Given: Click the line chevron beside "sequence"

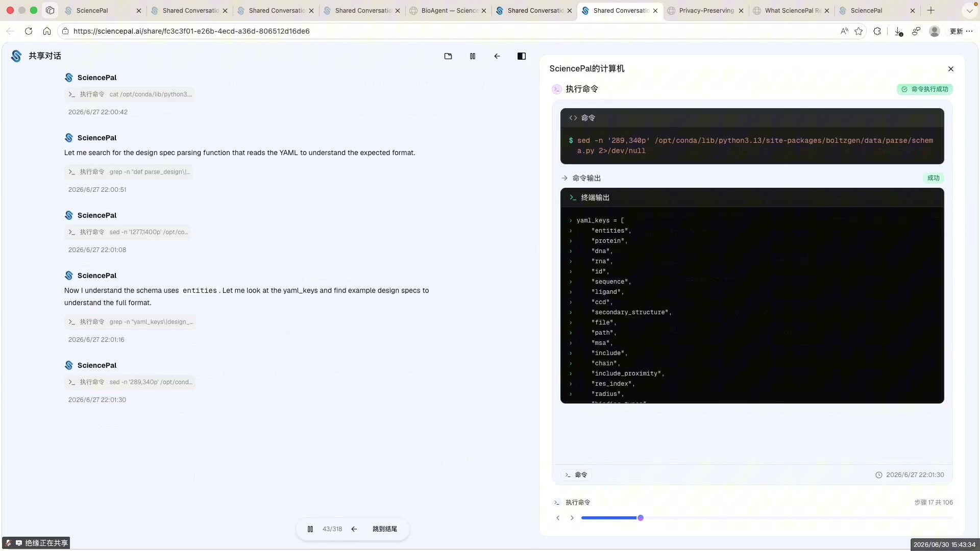Looking at the screenshot, I should pyautogui.click(x=571, y=282).
